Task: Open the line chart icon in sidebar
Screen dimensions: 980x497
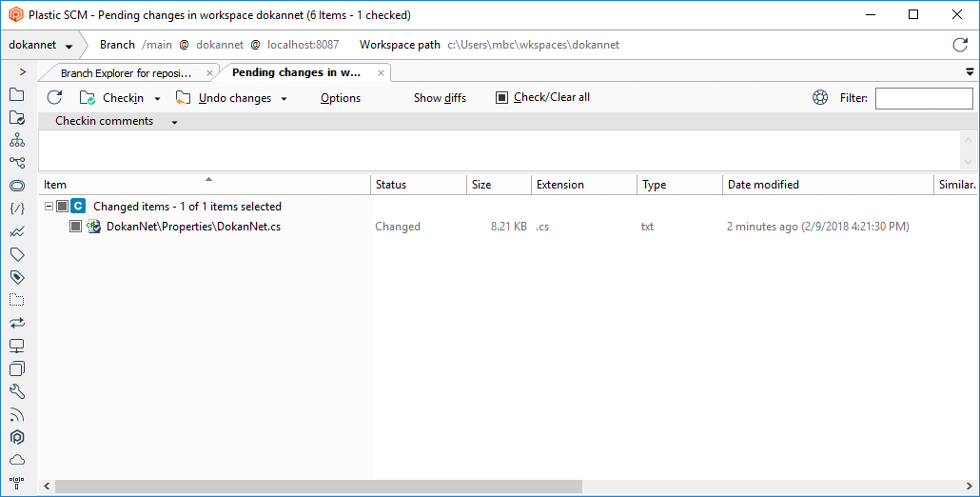Action: [x=17, y=231]
